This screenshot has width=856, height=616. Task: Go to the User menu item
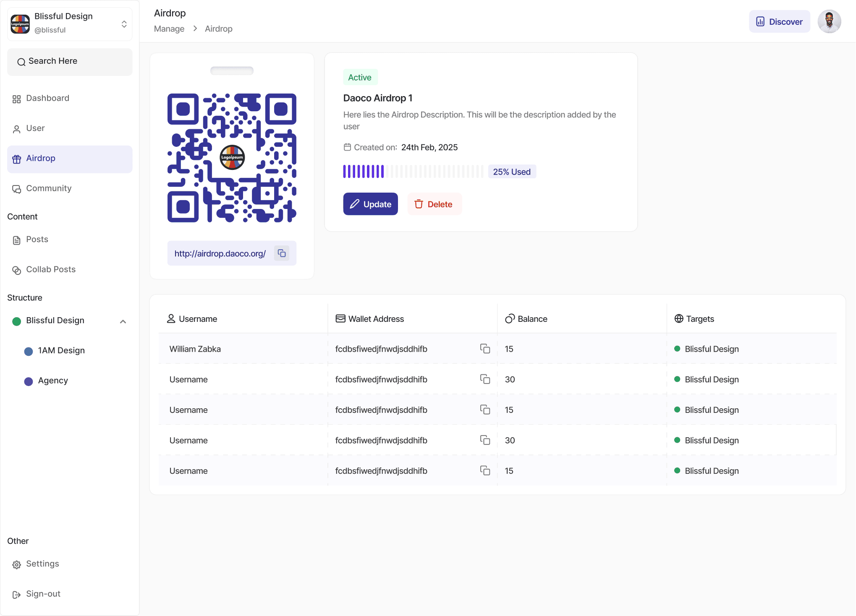[35, 128]
